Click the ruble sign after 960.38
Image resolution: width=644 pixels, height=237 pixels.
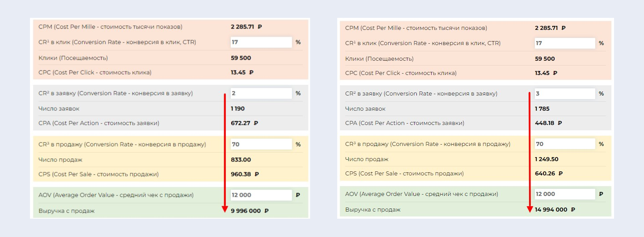[x=257, y=175]
